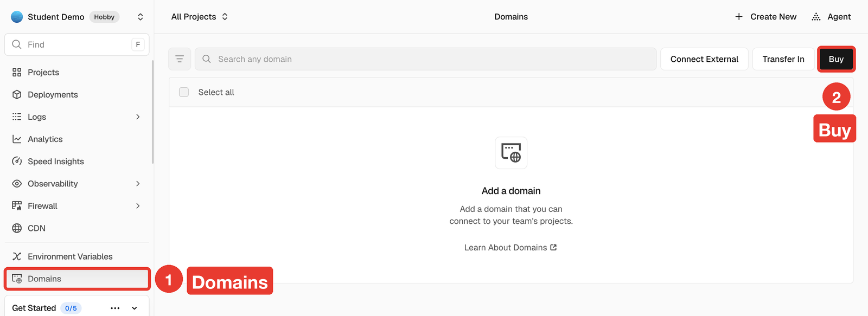Click the Observability eye icon
This screenshot has height=316, width=868.
click(x=17, y=184)
